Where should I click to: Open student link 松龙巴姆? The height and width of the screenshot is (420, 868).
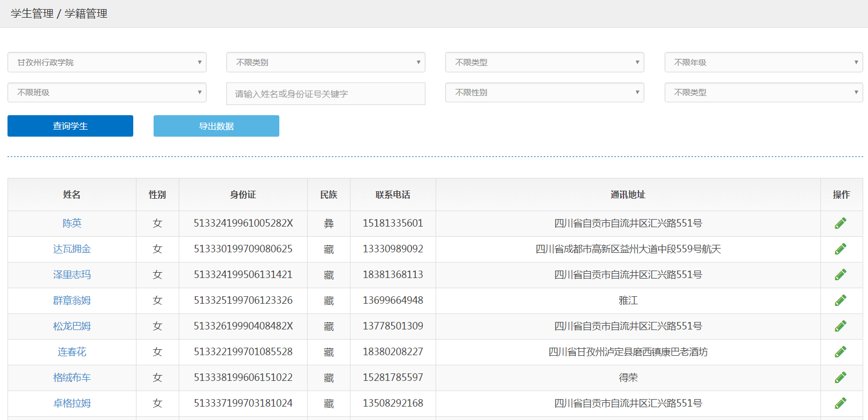[72, 326]
